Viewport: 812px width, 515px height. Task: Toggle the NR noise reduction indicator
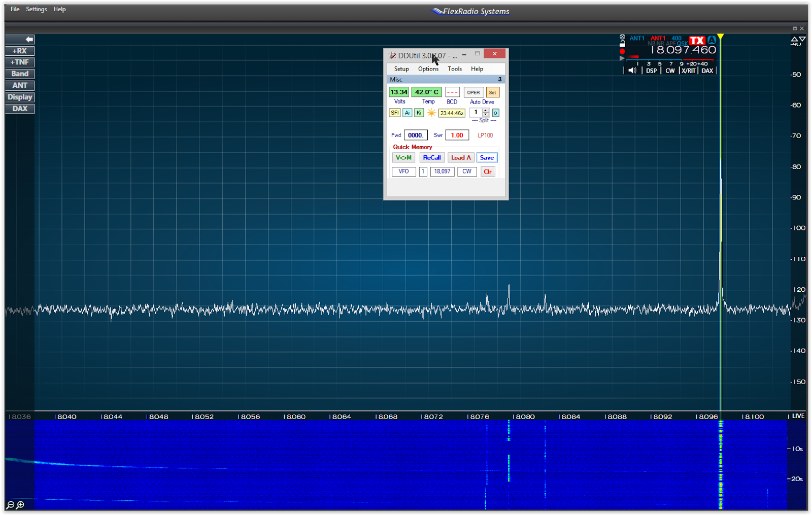pyautogui.click(x=660, y=44)
